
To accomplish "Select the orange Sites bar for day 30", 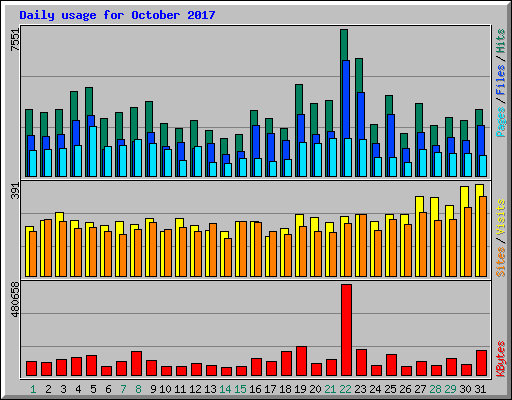I will pyautogui.click(x=468, y=242).
